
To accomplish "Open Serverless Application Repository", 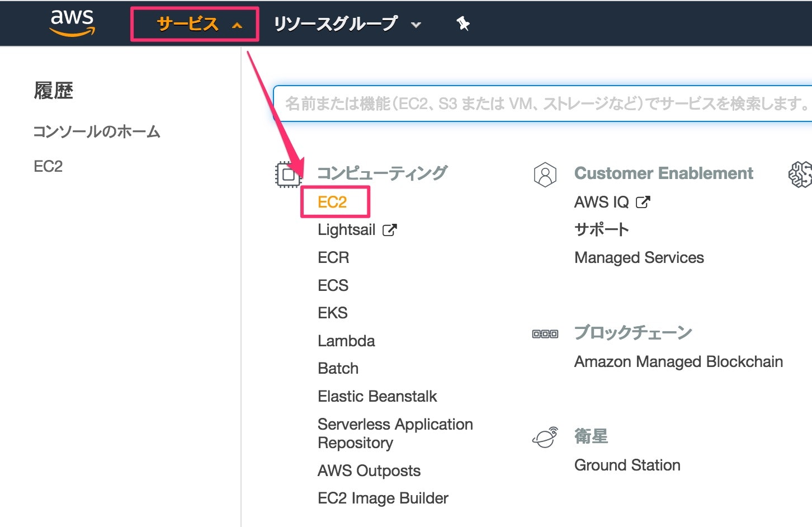I will [395, 434].
